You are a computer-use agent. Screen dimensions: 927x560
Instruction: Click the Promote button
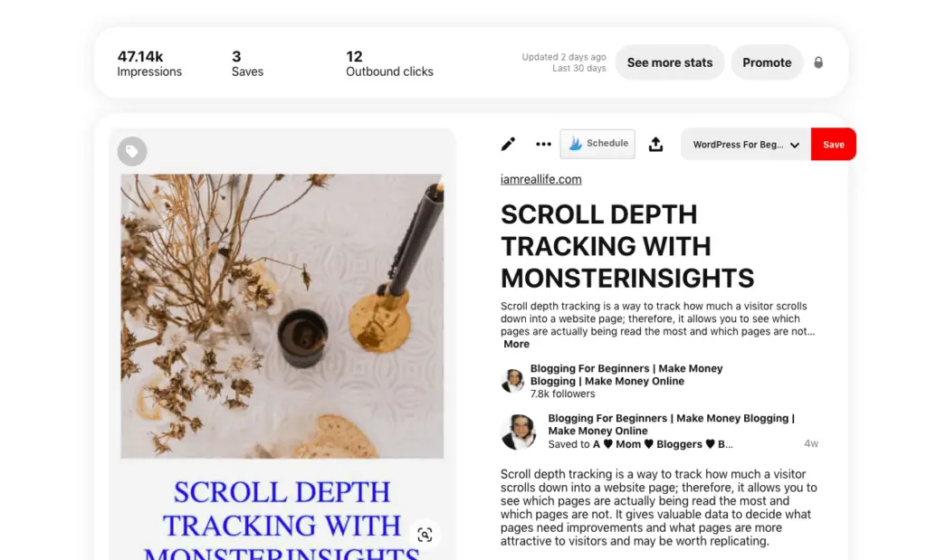click(767, 62)
